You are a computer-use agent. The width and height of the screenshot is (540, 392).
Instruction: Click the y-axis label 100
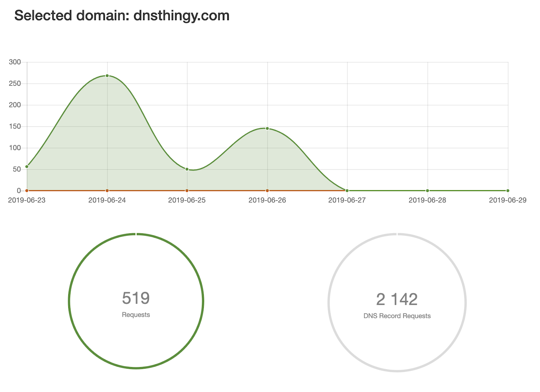coord(15,148)
